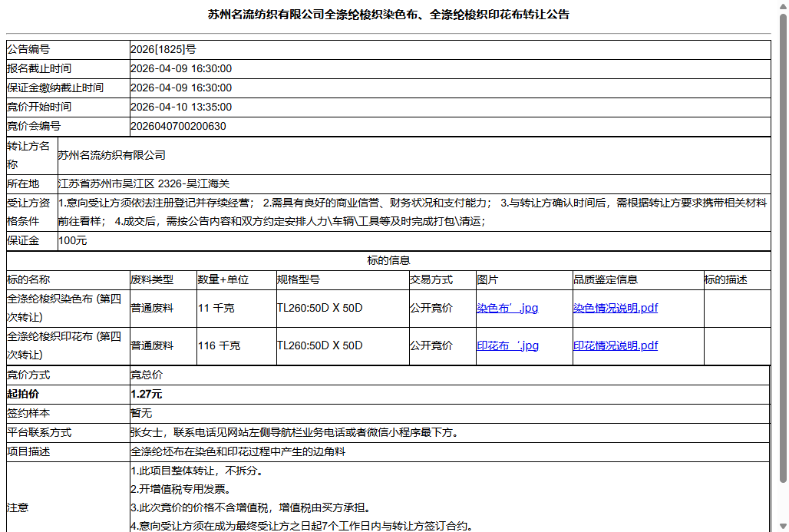Click transferor value 苏州名流纺织有限公司
This screenshot has height=532, width=789.
point(112,155)
